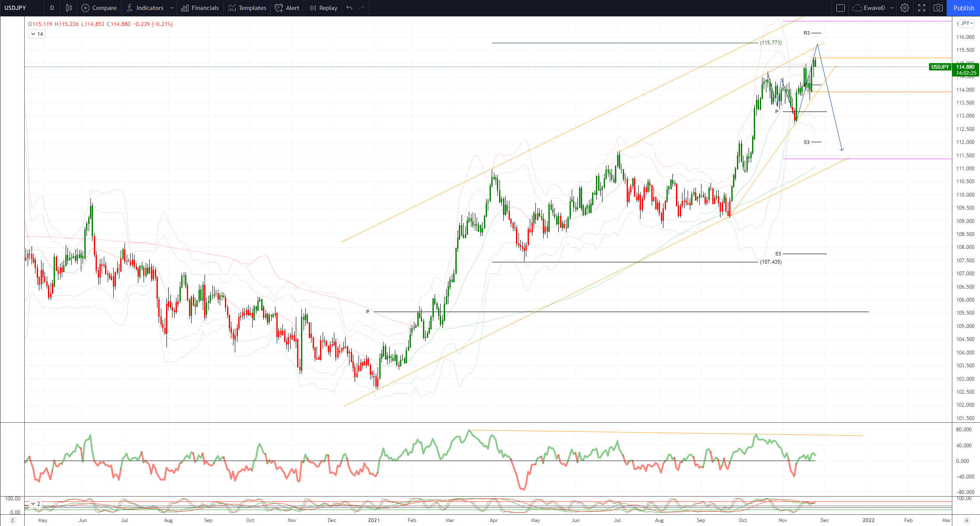Viewport: 980px width, 526px height.
Task: Click the 80.000 oscillator scale label
Action: [965, 429]
